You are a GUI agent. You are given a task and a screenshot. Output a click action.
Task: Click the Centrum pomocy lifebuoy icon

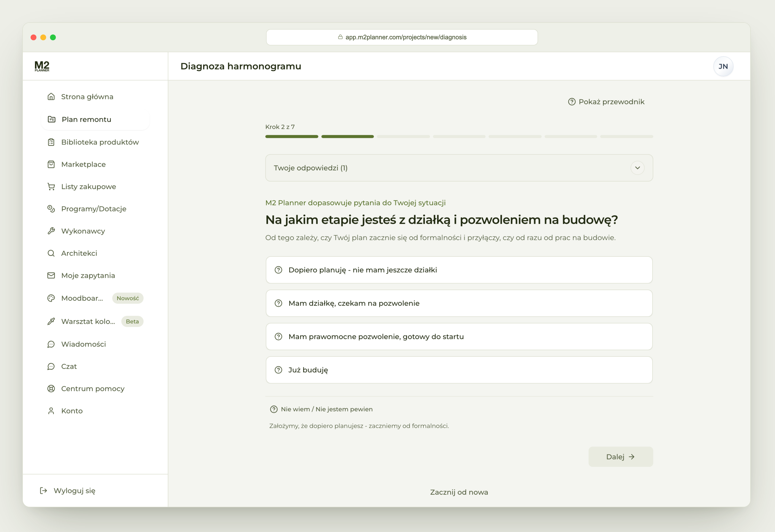[51, 389]
